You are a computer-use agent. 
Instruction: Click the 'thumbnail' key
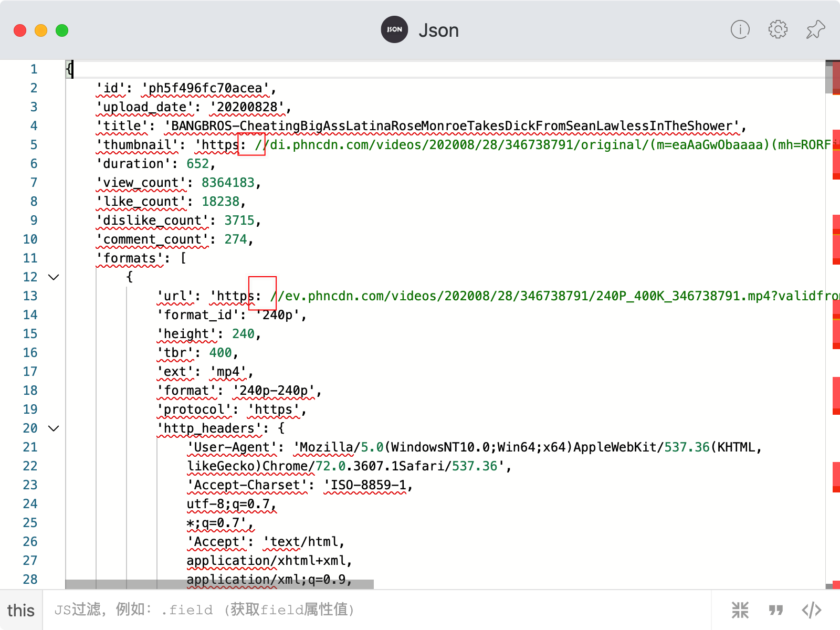(137, 145)
